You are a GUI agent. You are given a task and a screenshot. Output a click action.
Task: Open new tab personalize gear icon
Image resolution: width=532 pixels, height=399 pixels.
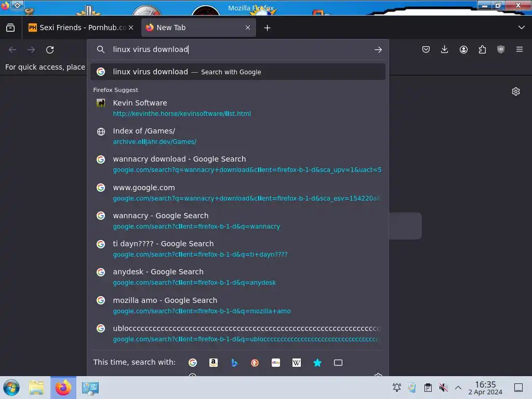click(x=516, y=91)
